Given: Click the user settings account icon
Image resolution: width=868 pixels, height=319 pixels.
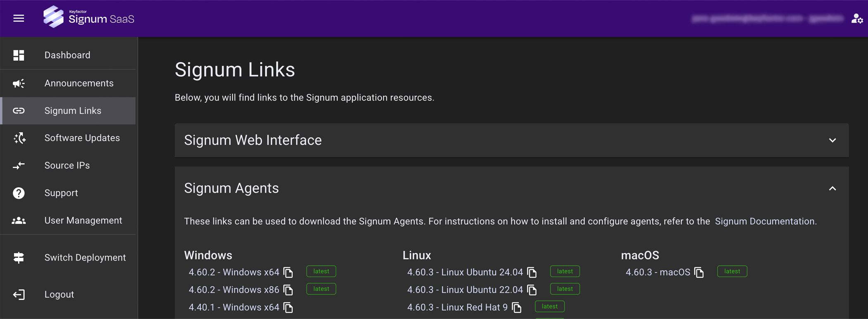Looking at the screenshot, I should point(857,19).
